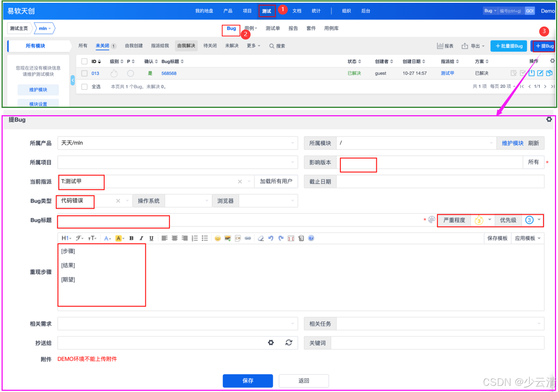Switch to the Bug sub-tab
This screenshot has height=392, width=558.
[231, 28]
